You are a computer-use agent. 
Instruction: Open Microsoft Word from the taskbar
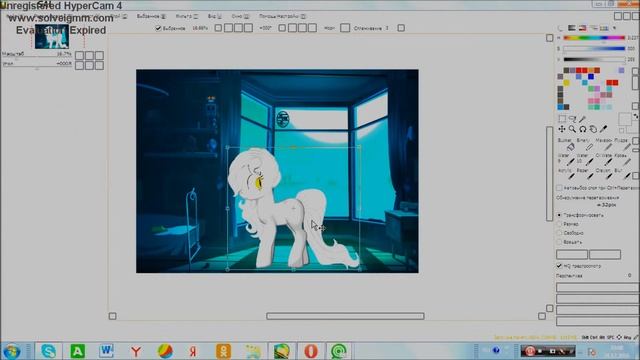tap(107, 351)
